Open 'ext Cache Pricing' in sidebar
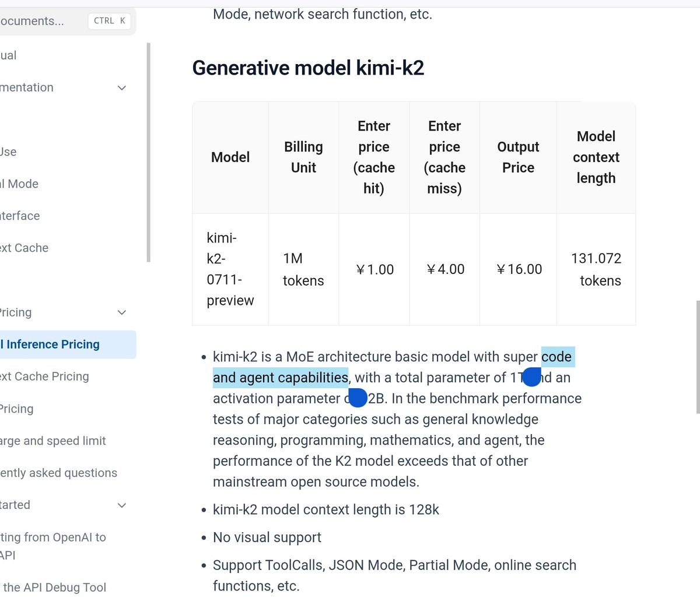 click(x=44, y=377)
